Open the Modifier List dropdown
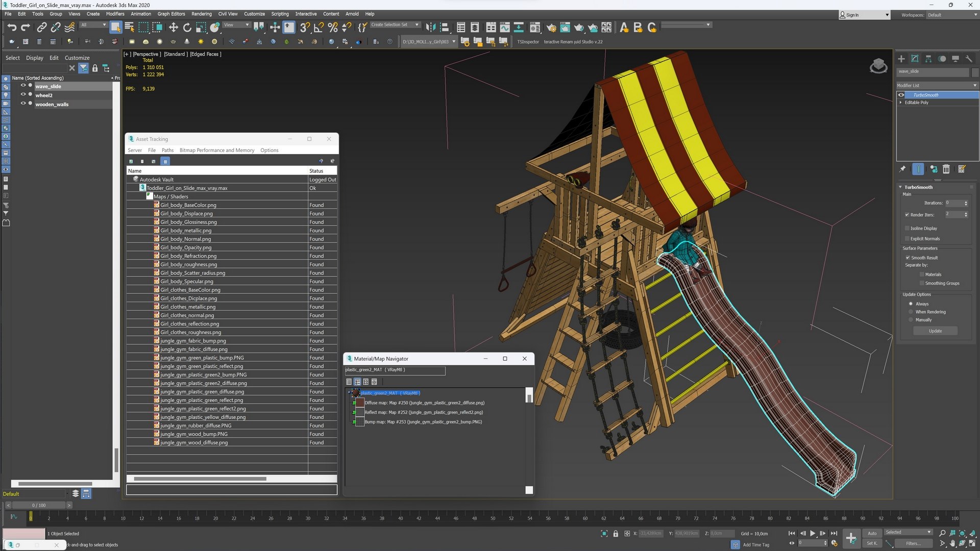 coord(937,85)
